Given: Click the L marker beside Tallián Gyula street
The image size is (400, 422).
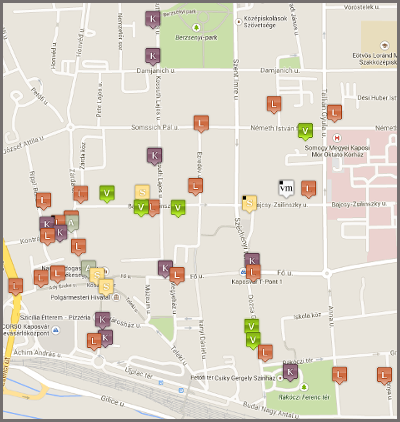Looking at the screenshot, I should (334, 113).
